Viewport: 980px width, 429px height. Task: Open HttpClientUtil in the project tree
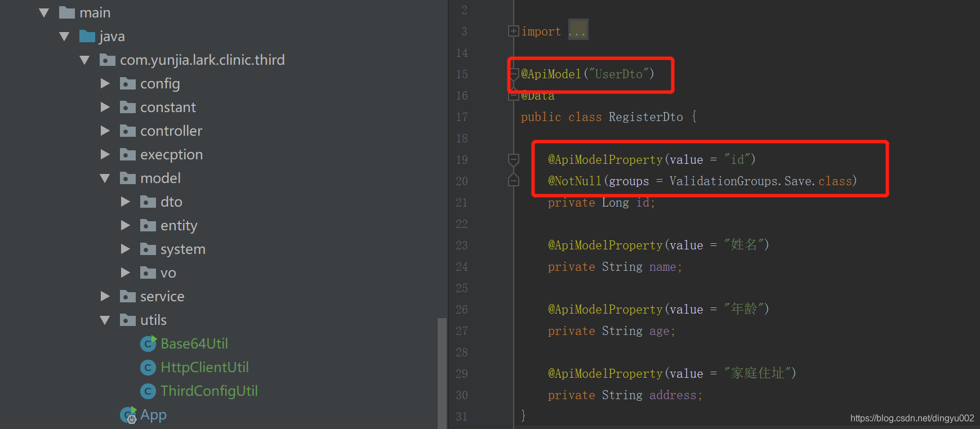[x=204, y=367]
